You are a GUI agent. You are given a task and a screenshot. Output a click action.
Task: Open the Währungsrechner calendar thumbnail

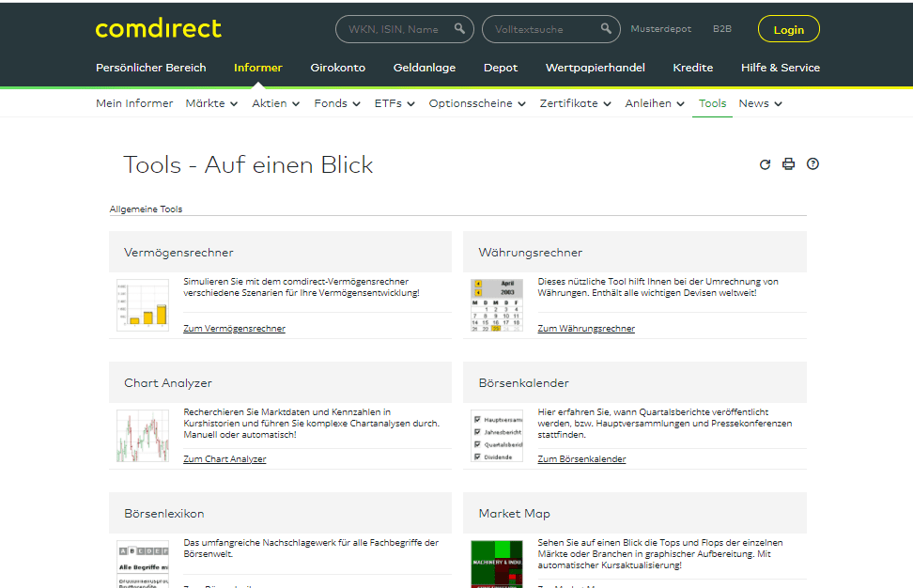497,305
